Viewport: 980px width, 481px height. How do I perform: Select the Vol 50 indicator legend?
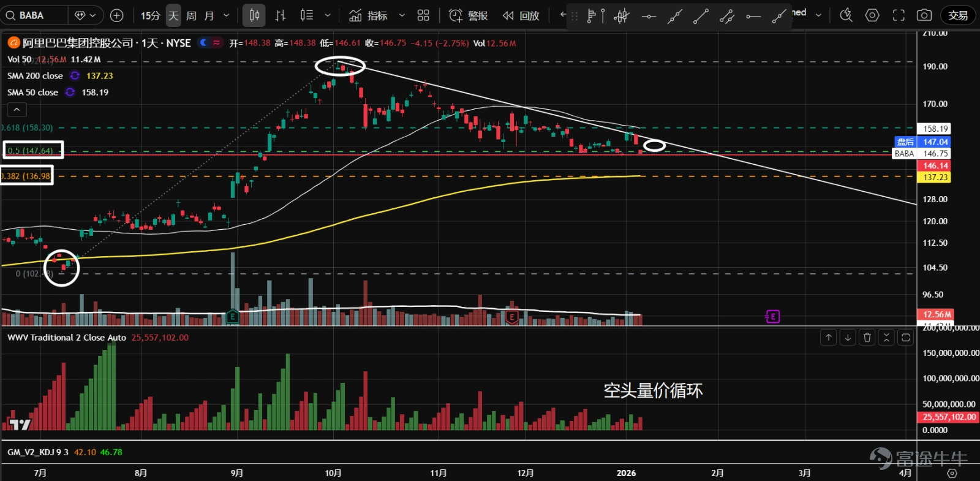pos(19,59)
